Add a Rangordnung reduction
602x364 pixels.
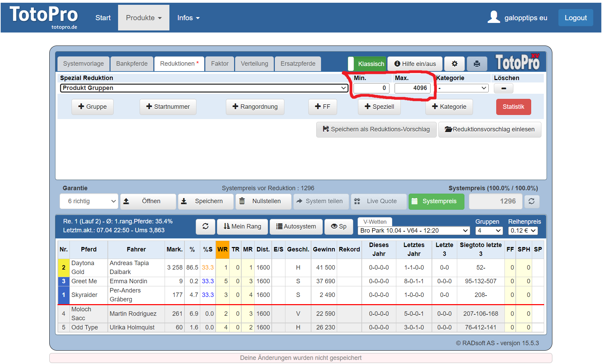[x=255, y=107]
